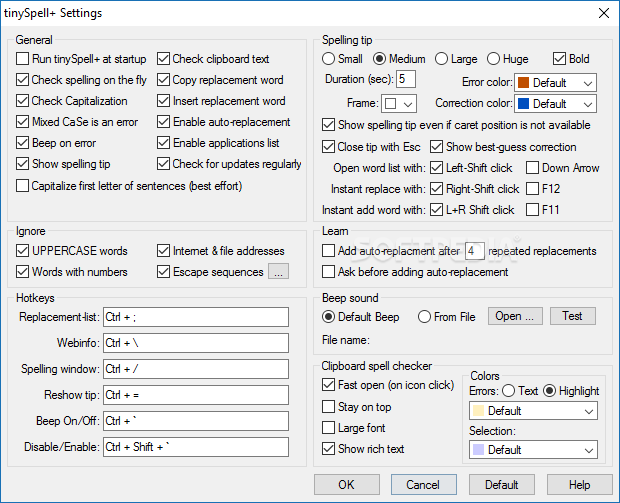Click the Disable/Enable hotkey field
The height and width of the screenshot is (503, 620).
click(x=196, y=447)
